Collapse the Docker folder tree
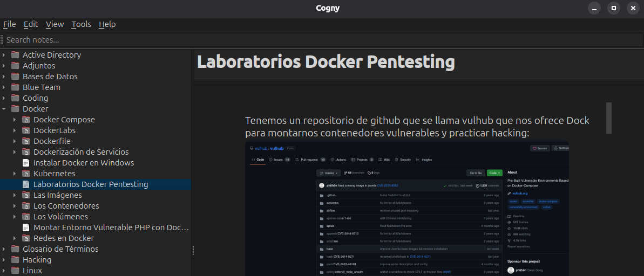 [4, 109]
